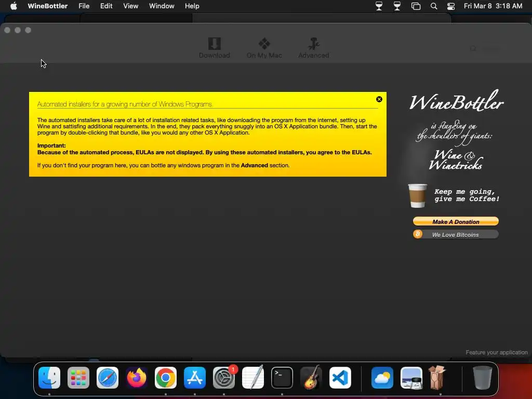Viewport: 532px width, 399px height.
Task: Open the Weather app from the Dock
Action: [x=382, y=378]
